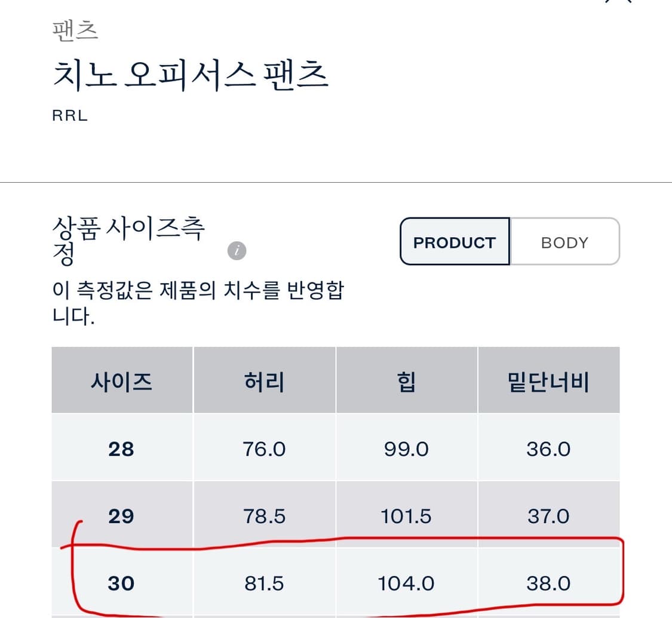Click the 팬츠 category label
This screenshot has width=672, height=618.
pos(75,30)
